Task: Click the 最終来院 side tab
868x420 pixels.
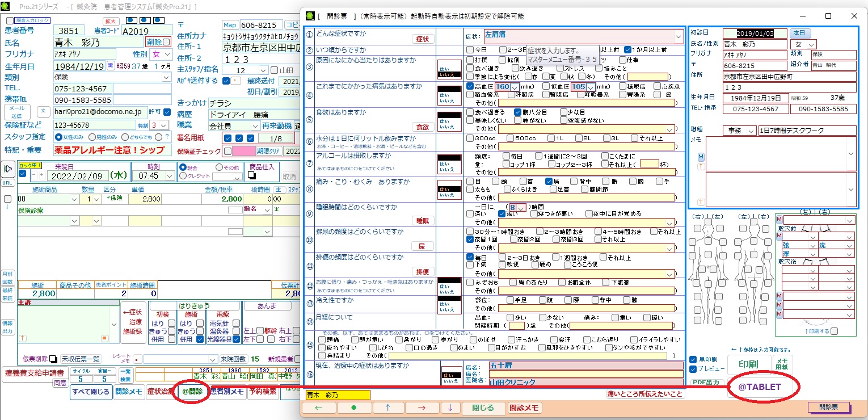Action: 7,294
